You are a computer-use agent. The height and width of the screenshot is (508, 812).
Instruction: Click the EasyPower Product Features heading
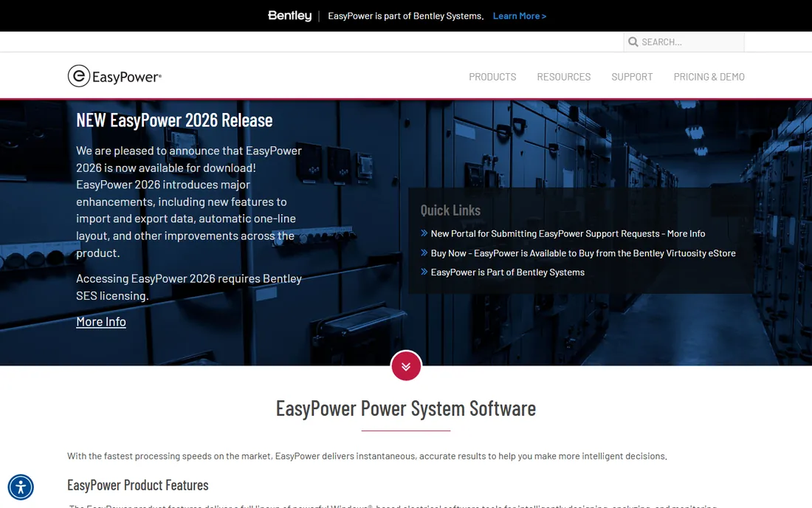(138, 484)
